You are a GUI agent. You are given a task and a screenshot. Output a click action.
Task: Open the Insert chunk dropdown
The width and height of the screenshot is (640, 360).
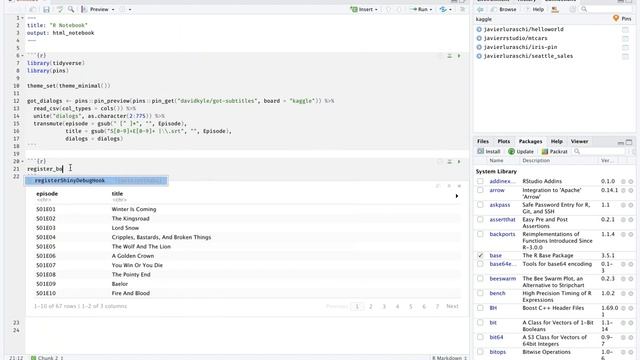[x=364, y=9]
